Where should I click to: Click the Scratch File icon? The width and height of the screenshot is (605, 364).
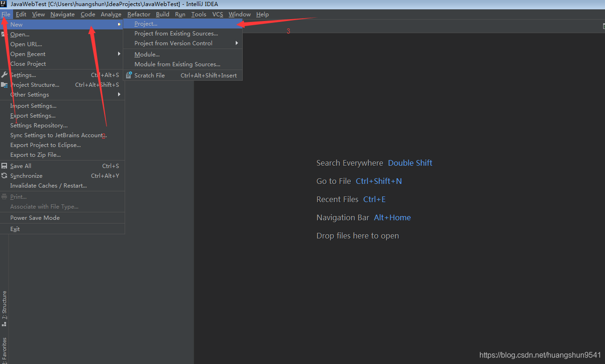(x=129, y=75)
